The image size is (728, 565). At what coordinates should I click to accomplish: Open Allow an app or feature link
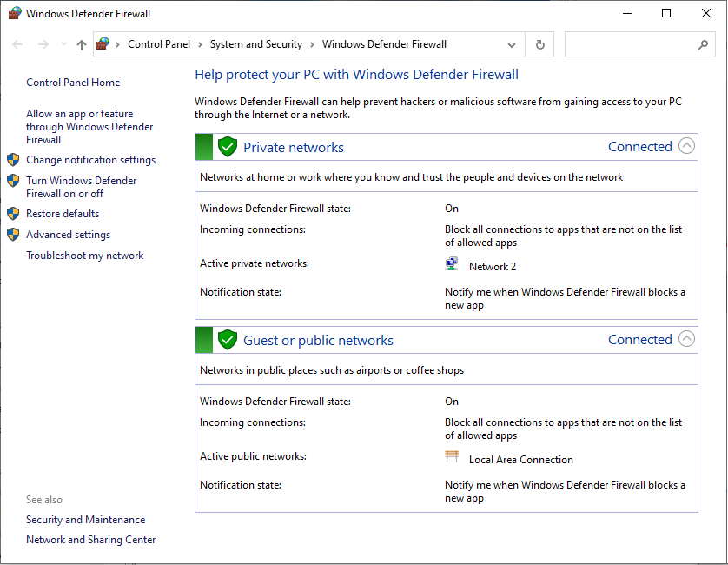(x=89, y=127)
